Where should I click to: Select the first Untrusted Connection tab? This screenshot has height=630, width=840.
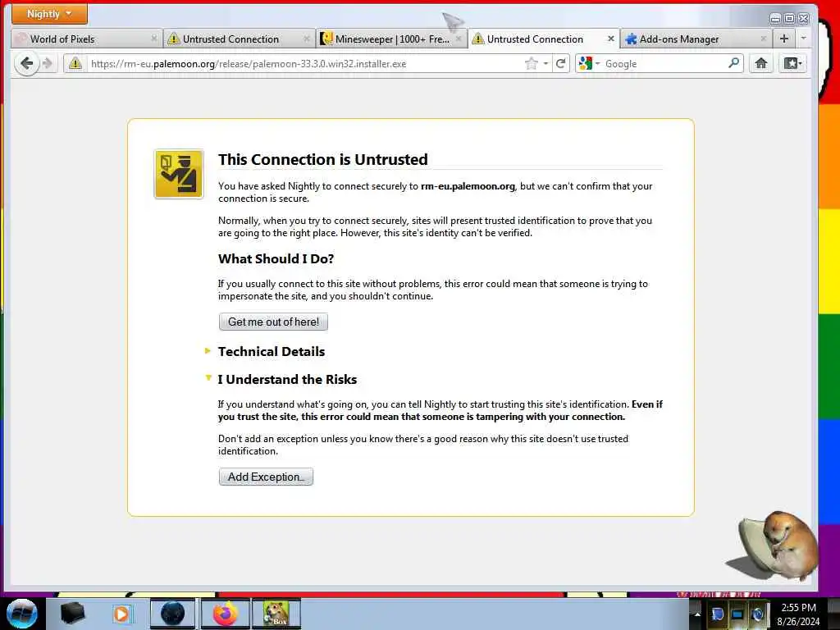[x=239, y=39]
